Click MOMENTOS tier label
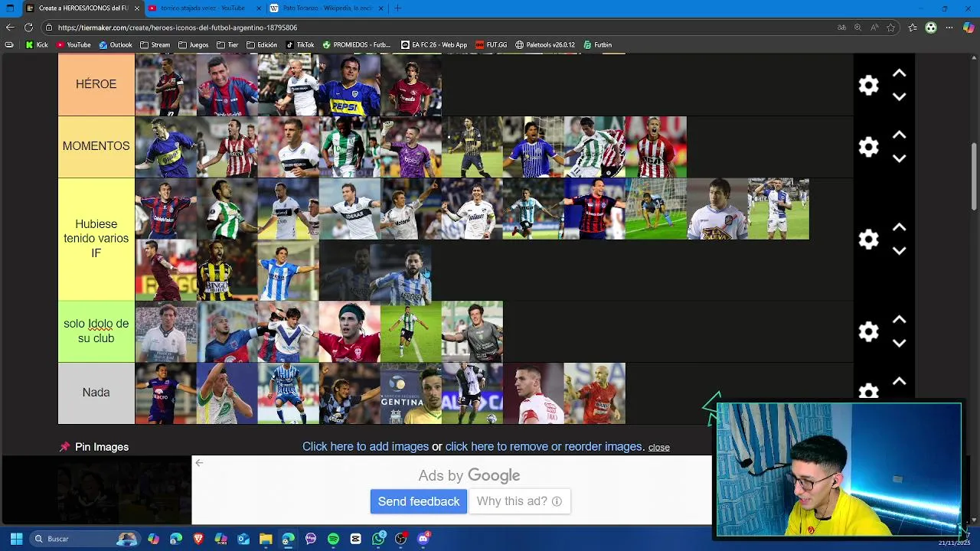 tap(96, 146)
